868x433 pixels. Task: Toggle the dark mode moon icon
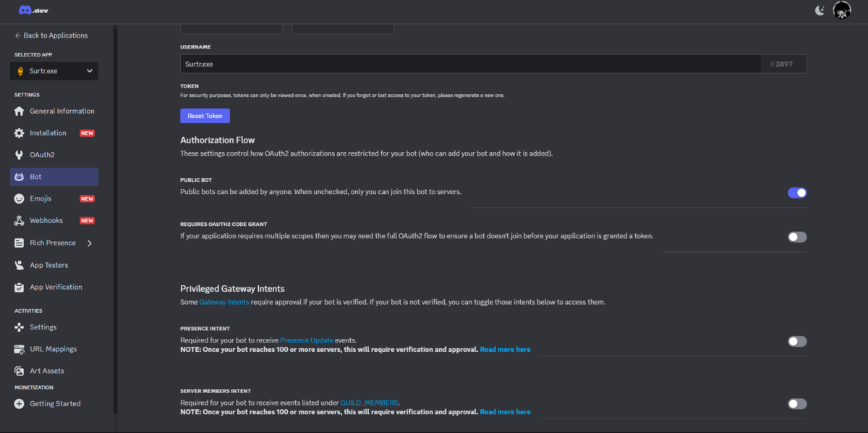tap(820, 10)
